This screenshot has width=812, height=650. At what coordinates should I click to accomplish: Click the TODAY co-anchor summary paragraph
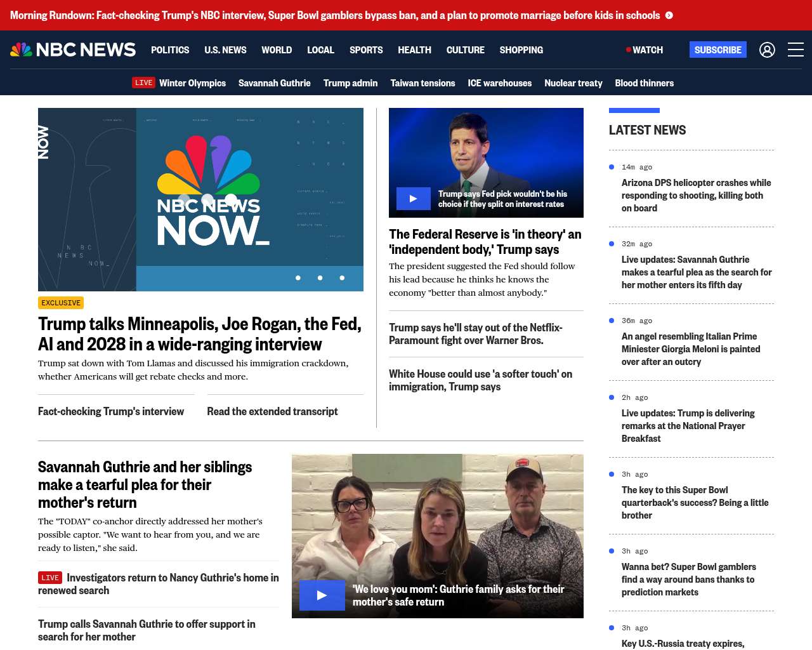[150, 534]
